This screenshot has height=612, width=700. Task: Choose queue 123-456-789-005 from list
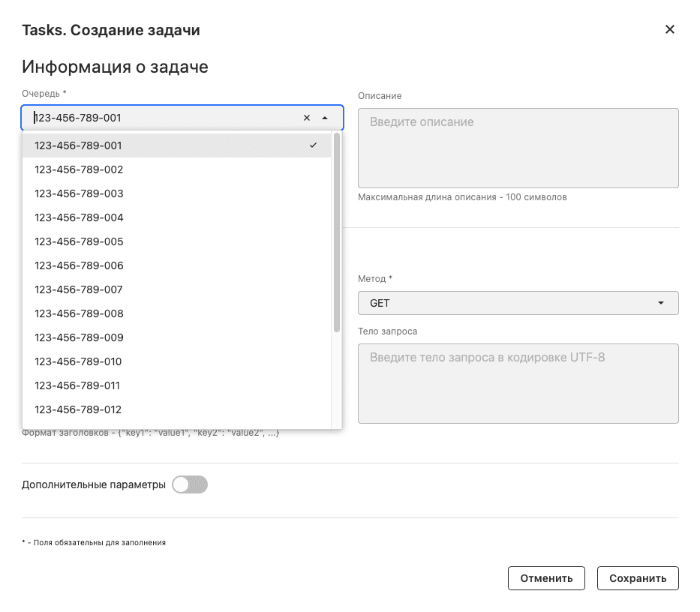pyautogui.click(x=79, y=241)
